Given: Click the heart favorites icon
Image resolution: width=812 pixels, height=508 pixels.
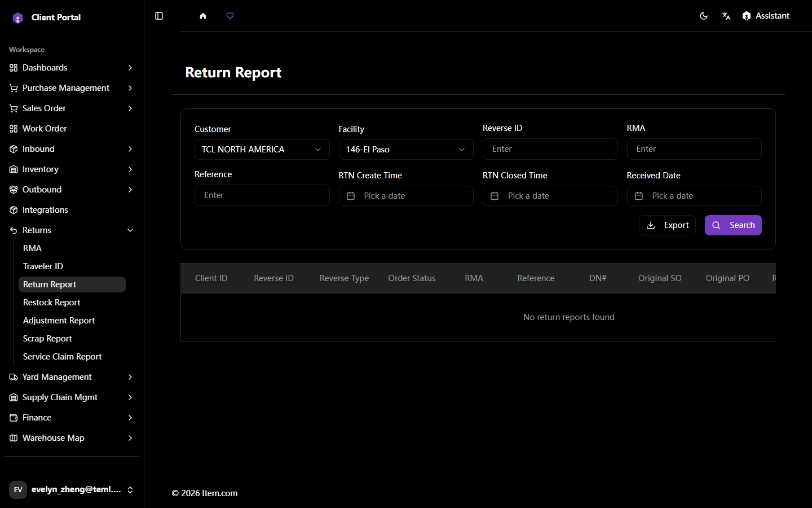Looking at the screenshot, I should click(230, 16).
